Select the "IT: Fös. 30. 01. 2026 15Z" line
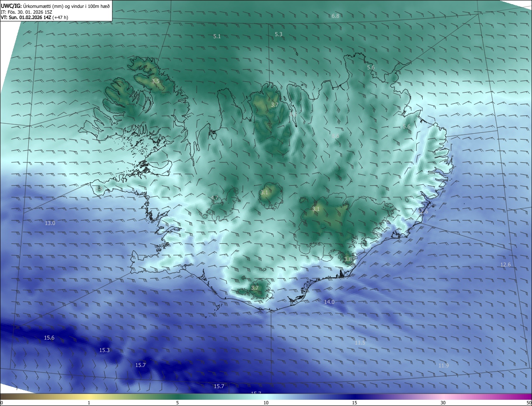Viewport: 532px width, 406px height. point(27,12)
